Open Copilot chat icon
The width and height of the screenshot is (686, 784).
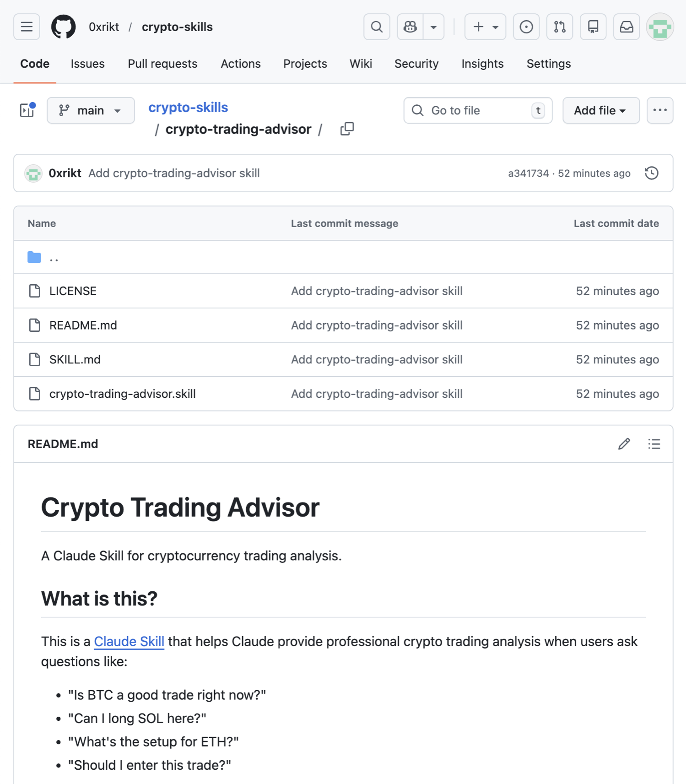click(x=410, y=27)
